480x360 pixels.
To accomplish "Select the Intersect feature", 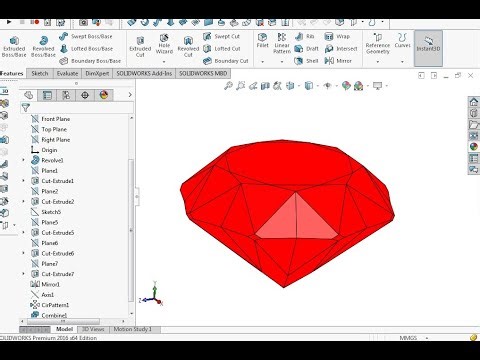I will tap(341, 49).
